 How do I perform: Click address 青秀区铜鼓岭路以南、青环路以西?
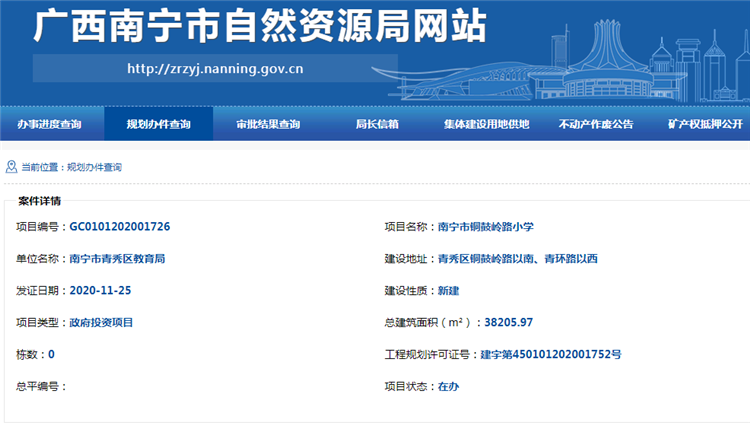518,259
